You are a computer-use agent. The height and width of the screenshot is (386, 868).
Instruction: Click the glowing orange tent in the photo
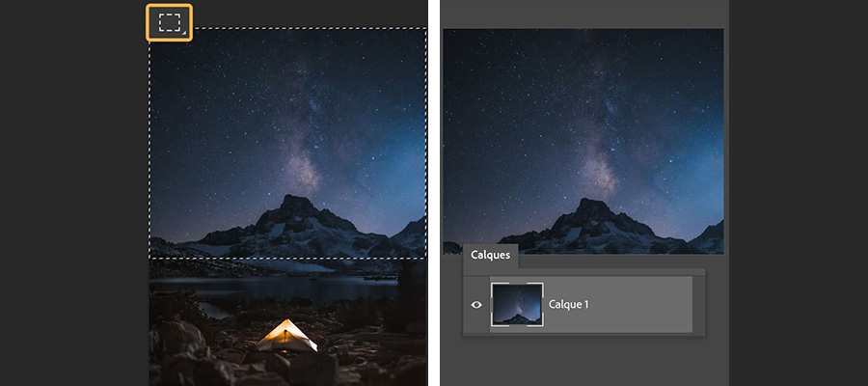[x=286, y=336]
